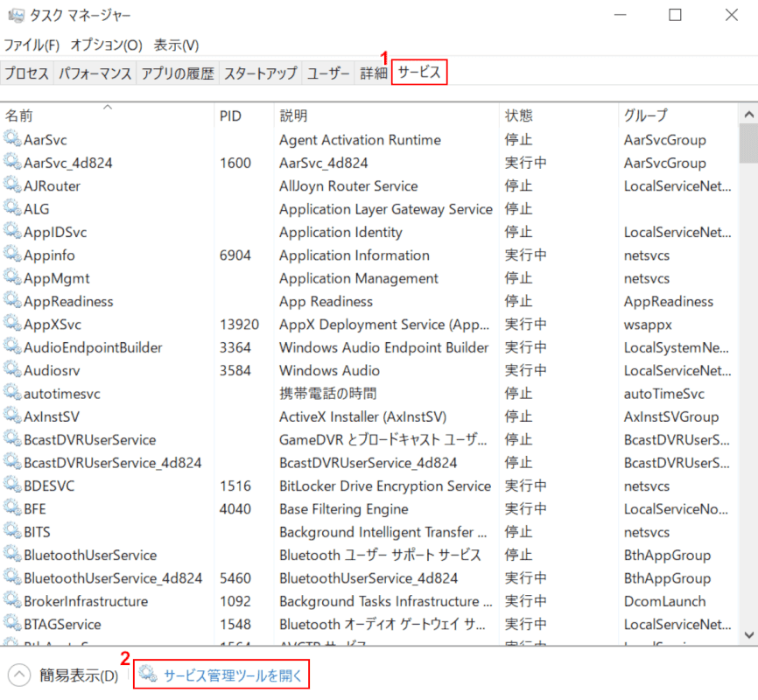Click the BluetoothUserService_4d824 gear icon
Screen dimensions: 758x700
pyautogui.click(x=12, y=577)
